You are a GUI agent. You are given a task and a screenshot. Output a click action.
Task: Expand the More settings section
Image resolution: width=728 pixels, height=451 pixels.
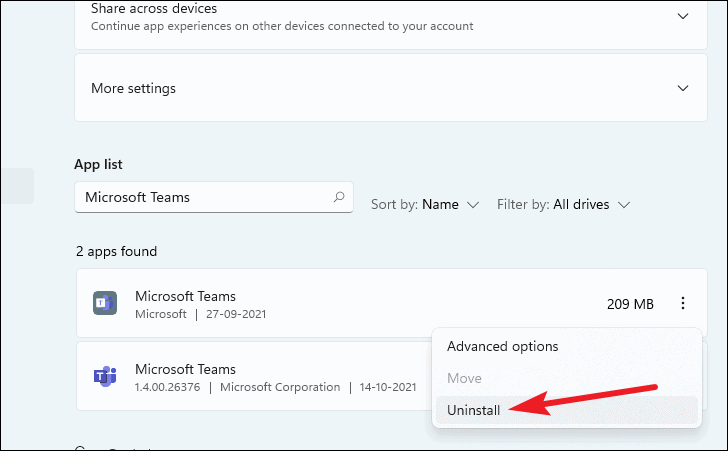coord(682,88)
